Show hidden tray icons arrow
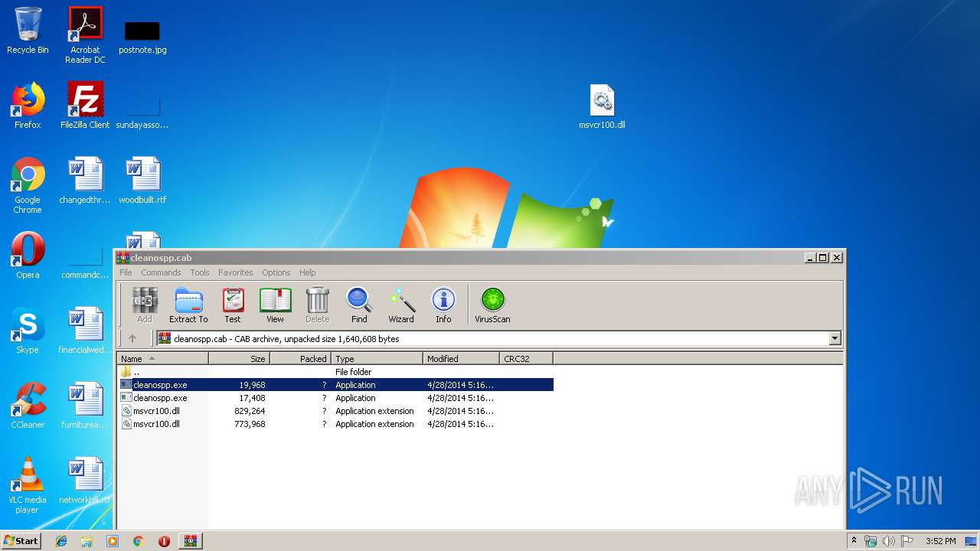Screen dimensions: 980x551 click(x=854, y=541)
